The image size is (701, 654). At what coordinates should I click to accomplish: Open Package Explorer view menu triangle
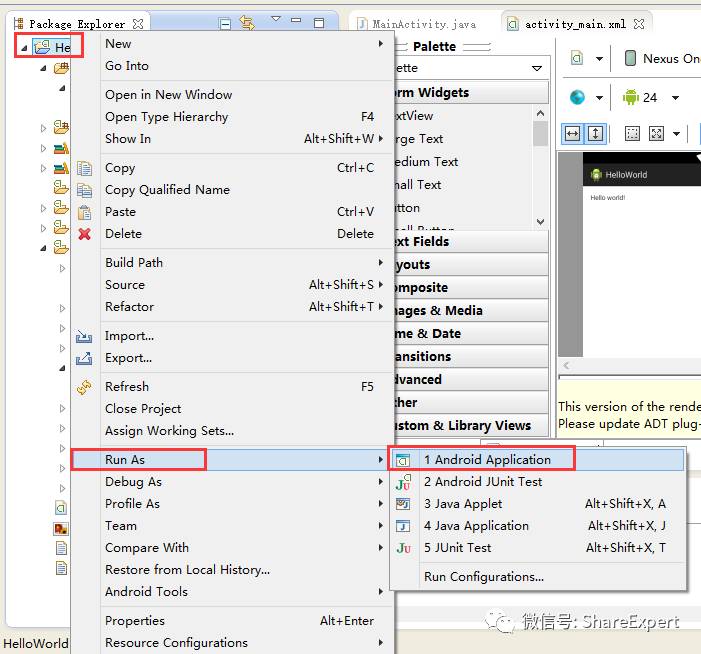[276, 19]
